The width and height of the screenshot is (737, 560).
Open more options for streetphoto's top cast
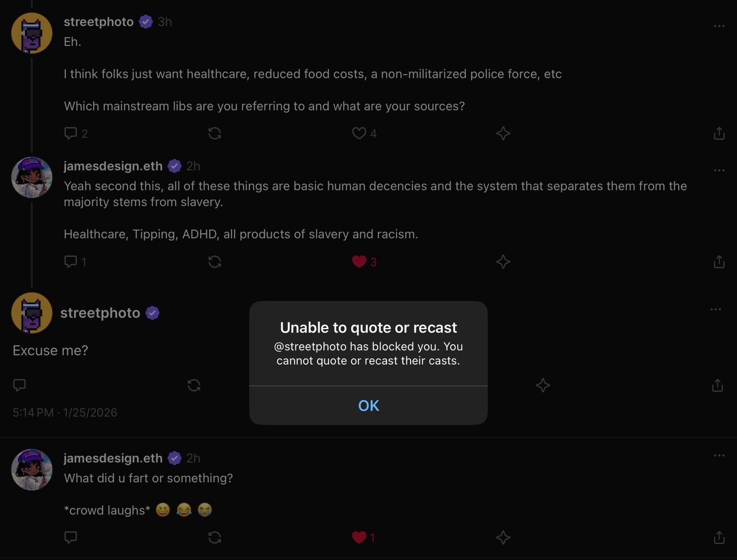coord(719,26)
